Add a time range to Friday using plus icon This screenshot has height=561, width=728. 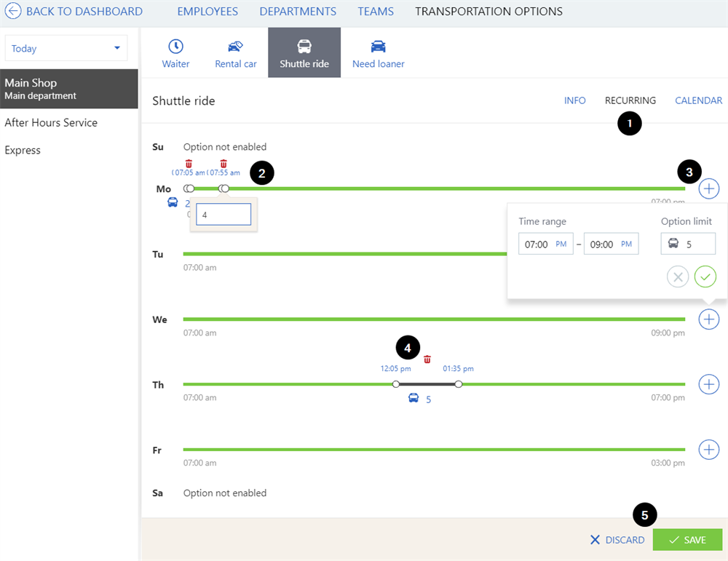pos(708,449)
